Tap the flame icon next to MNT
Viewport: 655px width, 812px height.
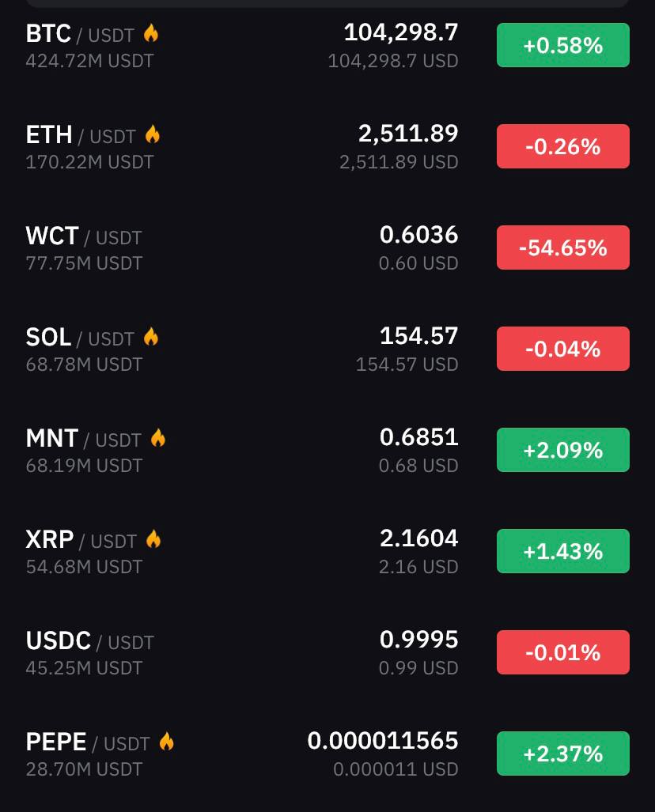pyautogui.click(x=158, y=438)
